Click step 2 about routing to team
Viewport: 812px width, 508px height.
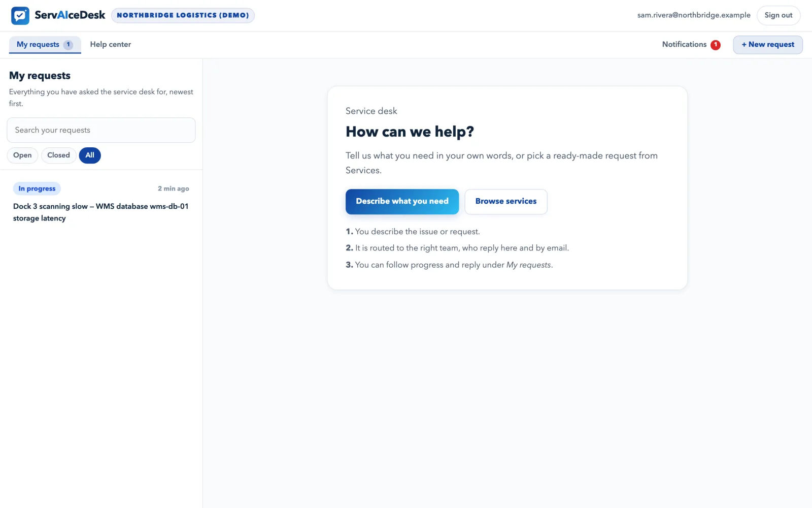457,248
